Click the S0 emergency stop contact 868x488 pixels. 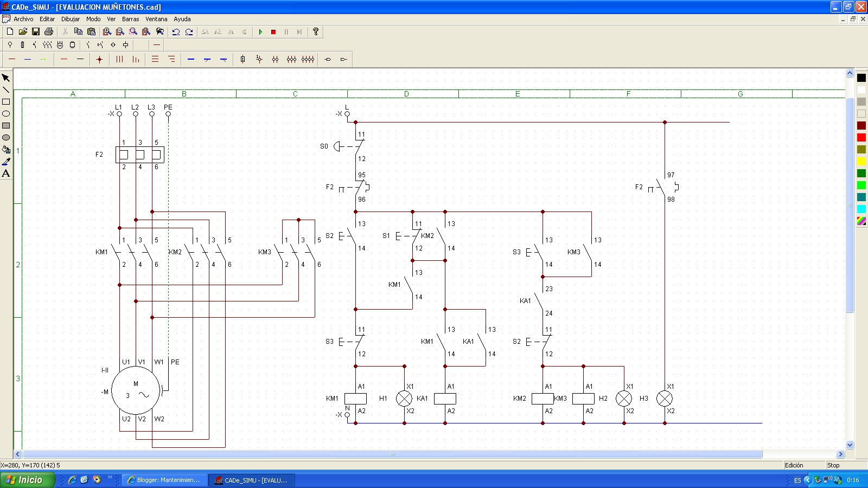(350, 146)
